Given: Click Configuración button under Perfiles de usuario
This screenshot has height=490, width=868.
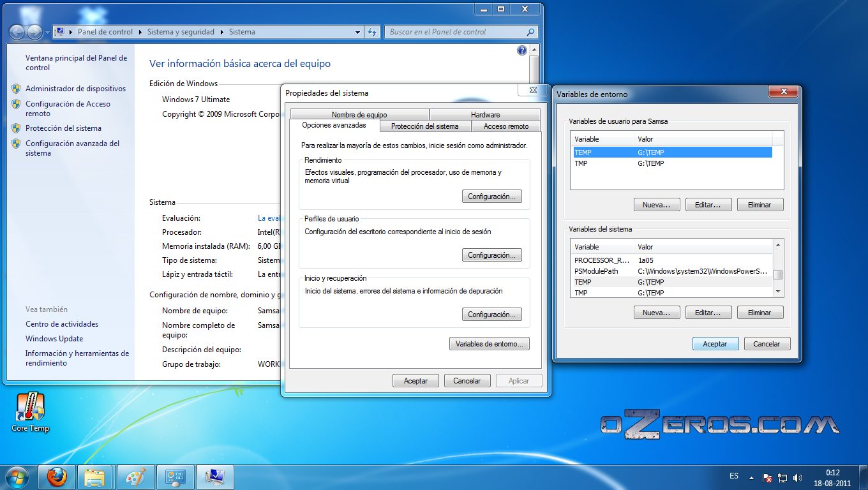Looking at the screenshot, I should (492, 255).
